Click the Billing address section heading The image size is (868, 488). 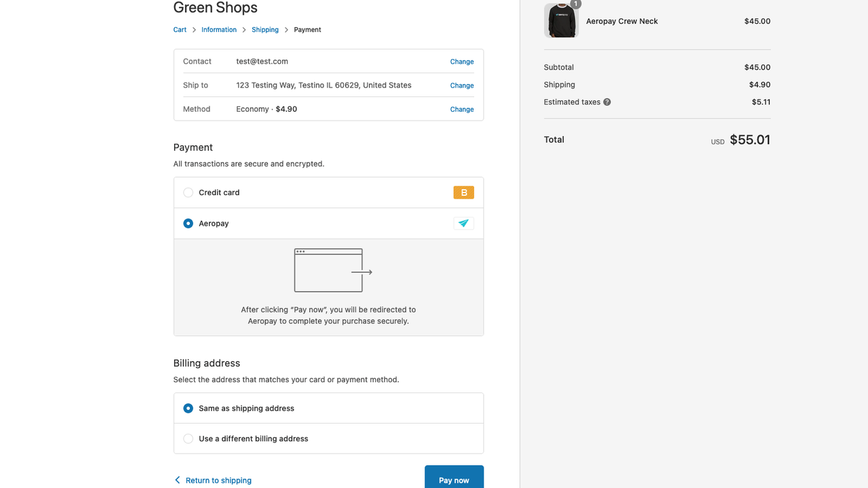[207, 363]
